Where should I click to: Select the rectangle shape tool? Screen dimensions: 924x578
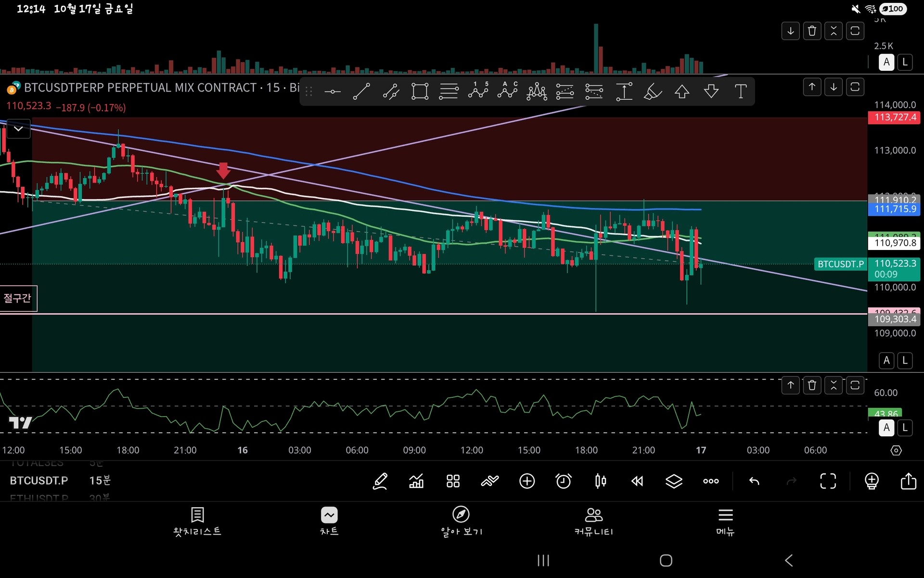pos(420,91)
